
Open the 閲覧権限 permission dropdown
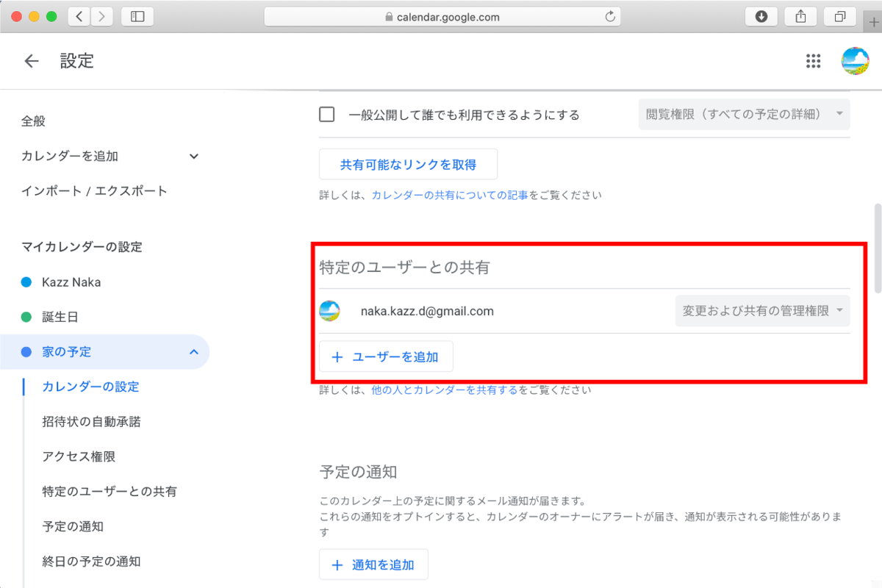pyautogui.click(x=743, y=114)
